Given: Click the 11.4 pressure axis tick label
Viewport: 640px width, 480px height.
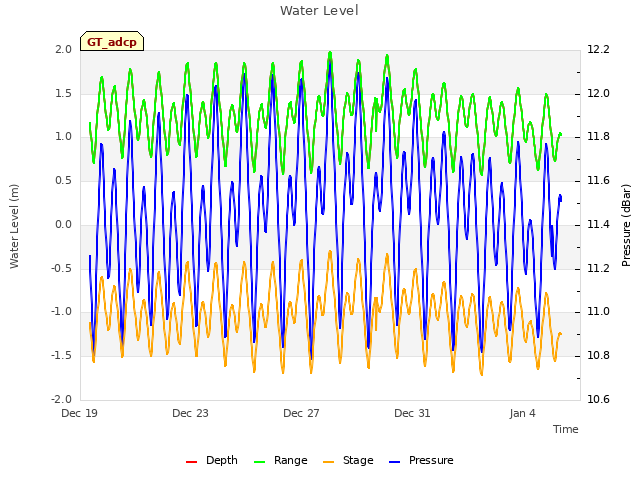Looking at the screenshot, I should [x=598, y=224].
